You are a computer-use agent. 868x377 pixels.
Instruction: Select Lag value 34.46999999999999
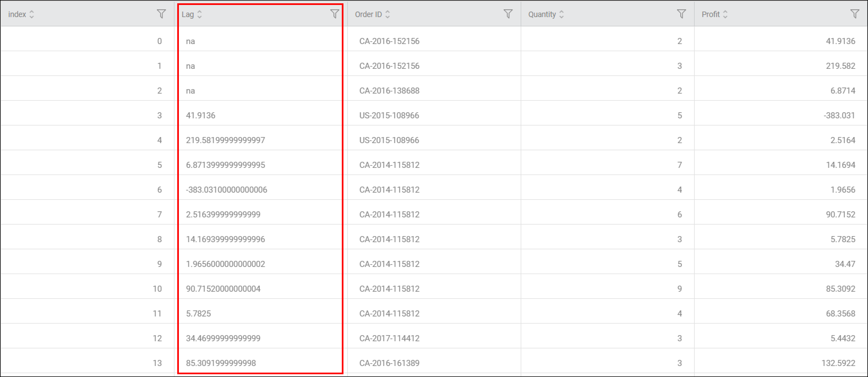coord(223,338)
